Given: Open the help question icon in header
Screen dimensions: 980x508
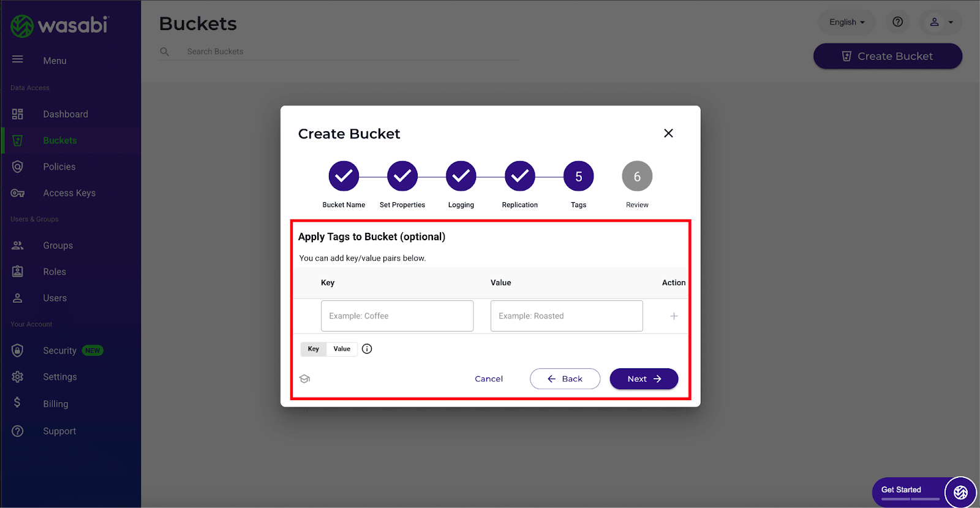Looking at the screenshot, I should coord(898,22).
